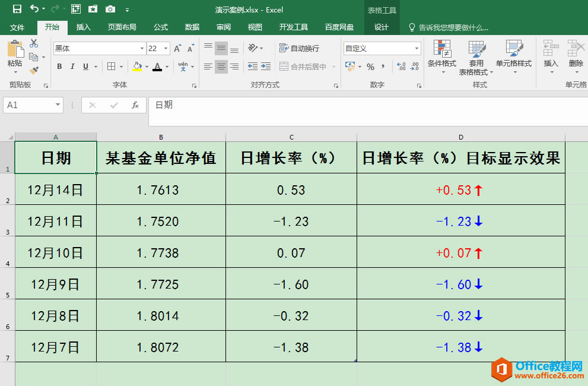588x386 pixels.
Task: Click the 告诉我您想要做什么 search box
Action: point(448,27)
